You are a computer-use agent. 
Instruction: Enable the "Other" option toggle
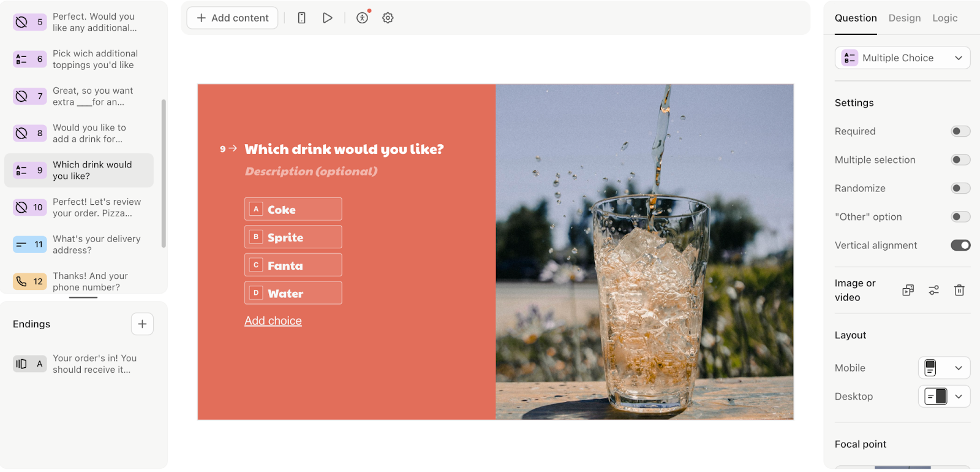pos(960,216)
